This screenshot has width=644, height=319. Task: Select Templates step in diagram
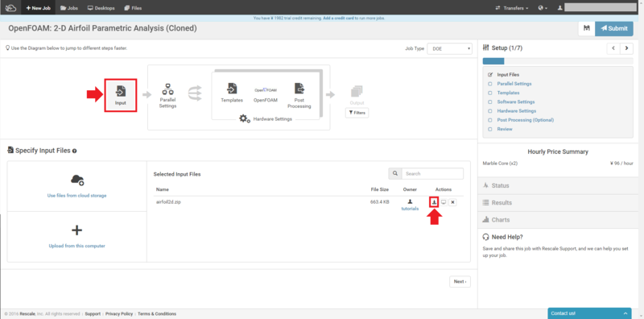[x=232, y=93]
